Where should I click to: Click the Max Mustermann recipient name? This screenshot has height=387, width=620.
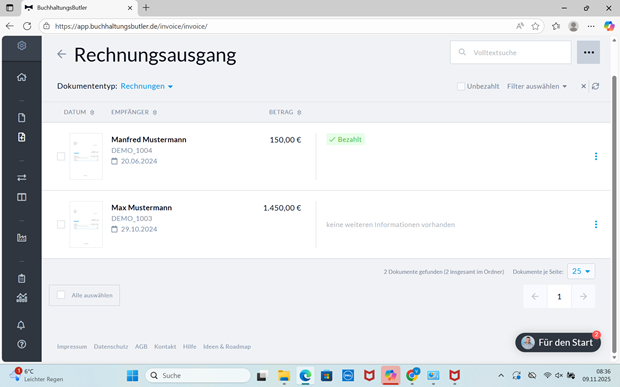click(x=142, y=208)
